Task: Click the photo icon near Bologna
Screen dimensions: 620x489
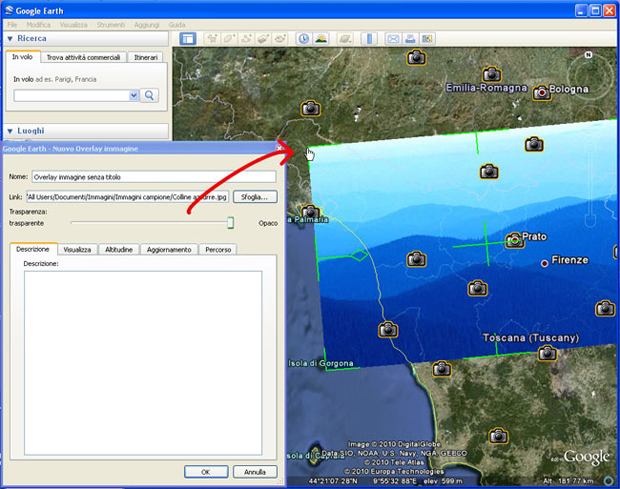Action: point(542,93)
